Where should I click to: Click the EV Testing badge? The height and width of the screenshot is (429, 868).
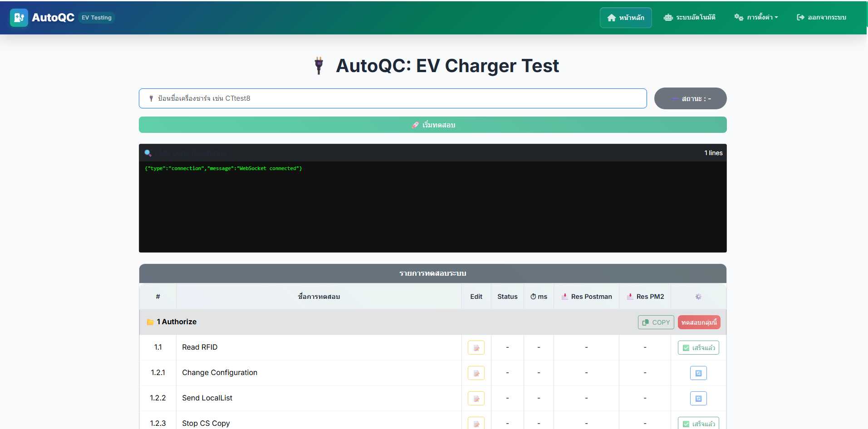pos(97,18)
